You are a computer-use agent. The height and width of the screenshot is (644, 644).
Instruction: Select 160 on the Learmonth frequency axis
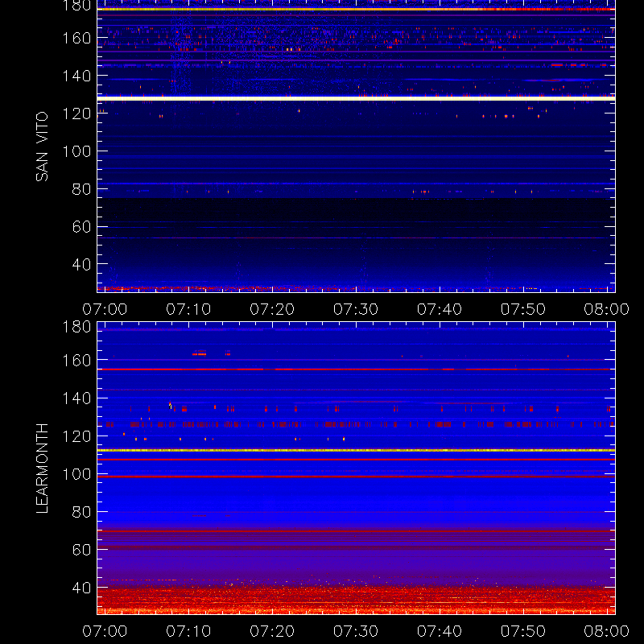click(76, 361)
